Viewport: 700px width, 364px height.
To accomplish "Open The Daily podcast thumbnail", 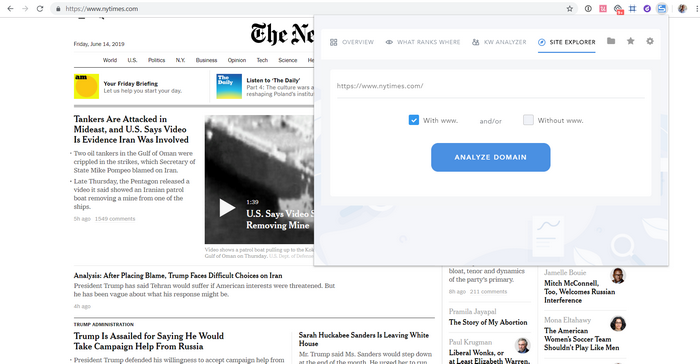I will point(229,86).
